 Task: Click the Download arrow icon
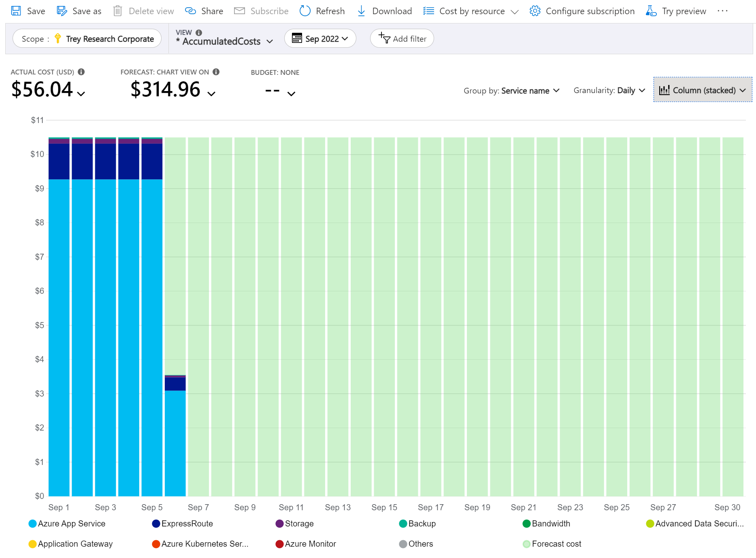tap(361, 11)
